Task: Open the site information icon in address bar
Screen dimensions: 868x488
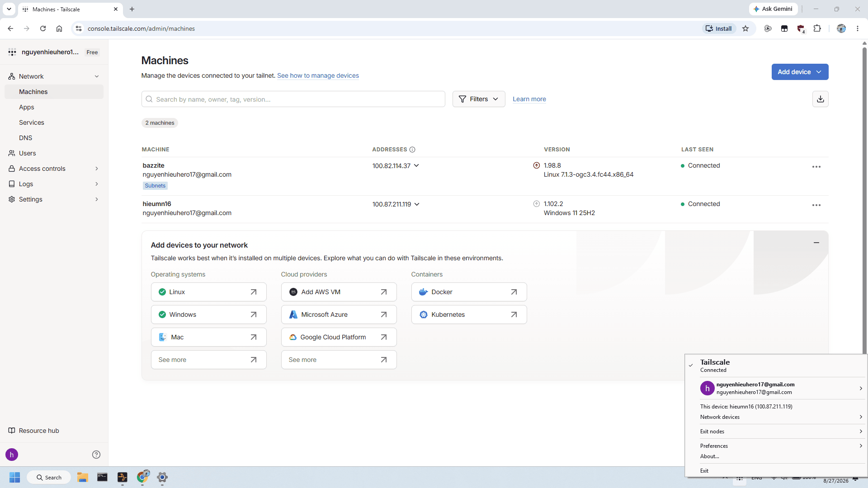Action: 78,28
